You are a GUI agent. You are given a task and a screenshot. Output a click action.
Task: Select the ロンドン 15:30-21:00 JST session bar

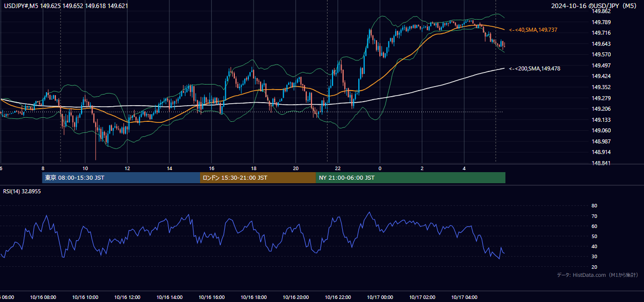pyautogui.click(x=258, y=178)
